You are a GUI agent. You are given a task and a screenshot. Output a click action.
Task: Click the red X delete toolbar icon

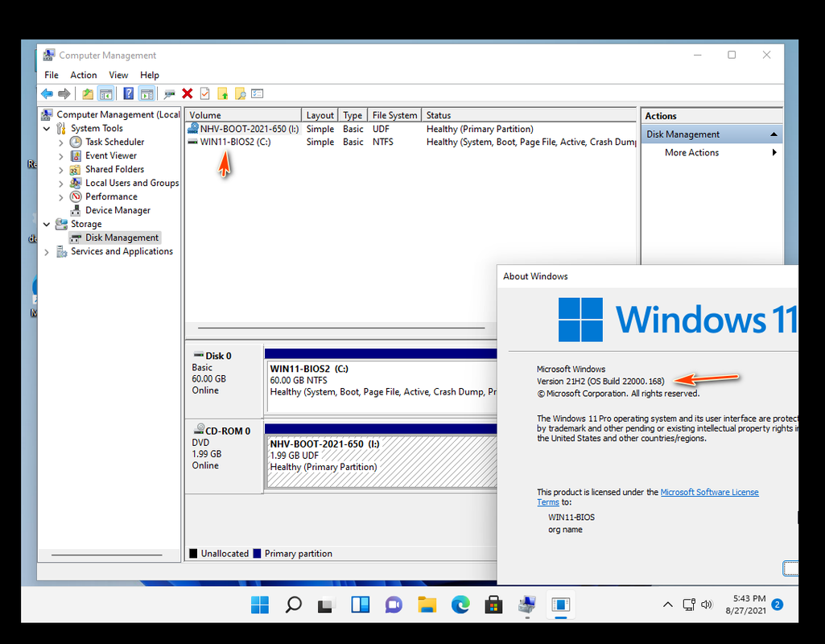pos(188,93)
